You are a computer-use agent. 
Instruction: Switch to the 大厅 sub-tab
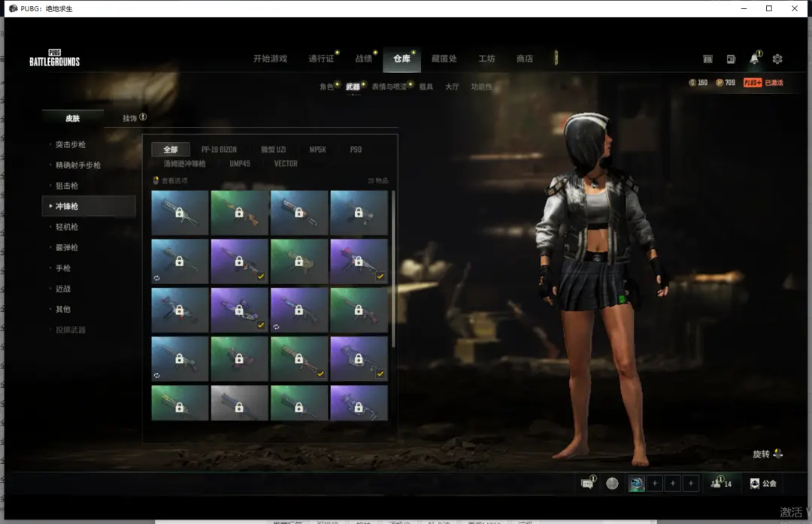pos(452,86)
